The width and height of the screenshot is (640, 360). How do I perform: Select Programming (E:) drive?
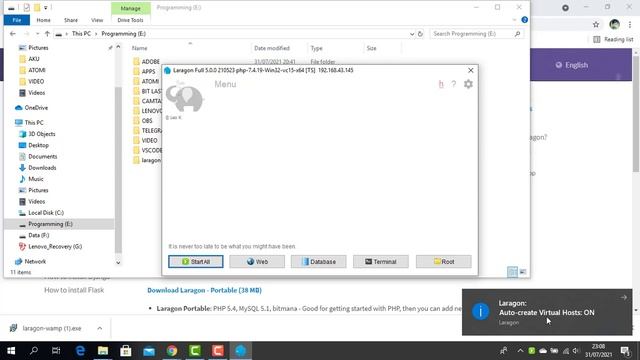(50, 224)
